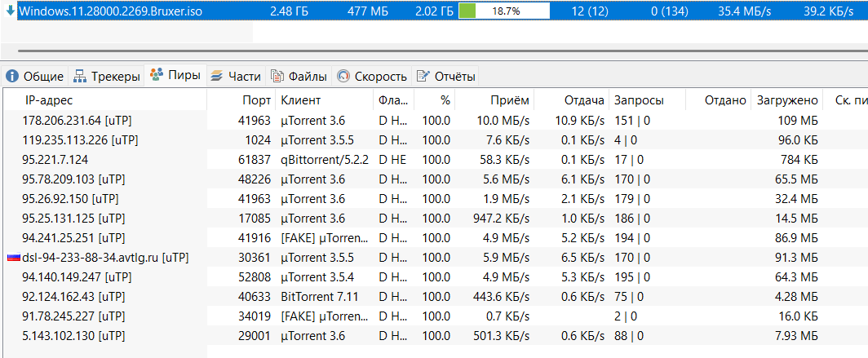Click the blue info icon of Общие
868x358 pixels.
pyautogui.click(x=13, y=77)
